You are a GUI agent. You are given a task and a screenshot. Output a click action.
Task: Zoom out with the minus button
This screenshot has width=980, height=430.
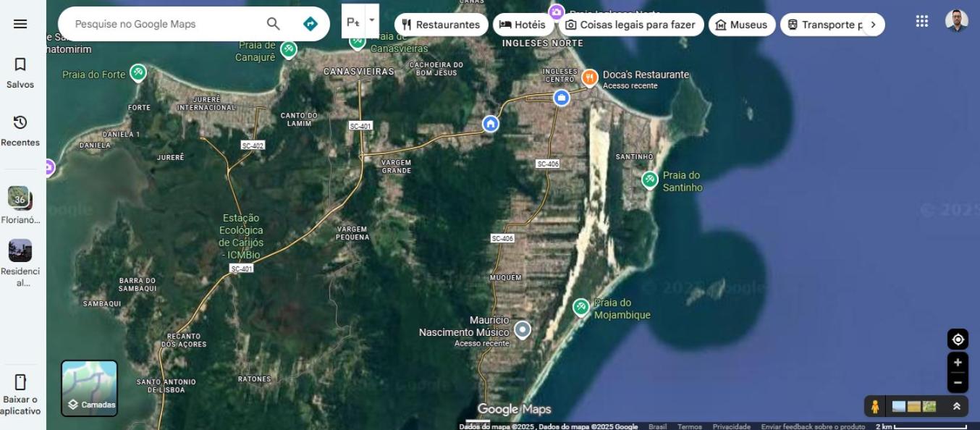(958, 383)
